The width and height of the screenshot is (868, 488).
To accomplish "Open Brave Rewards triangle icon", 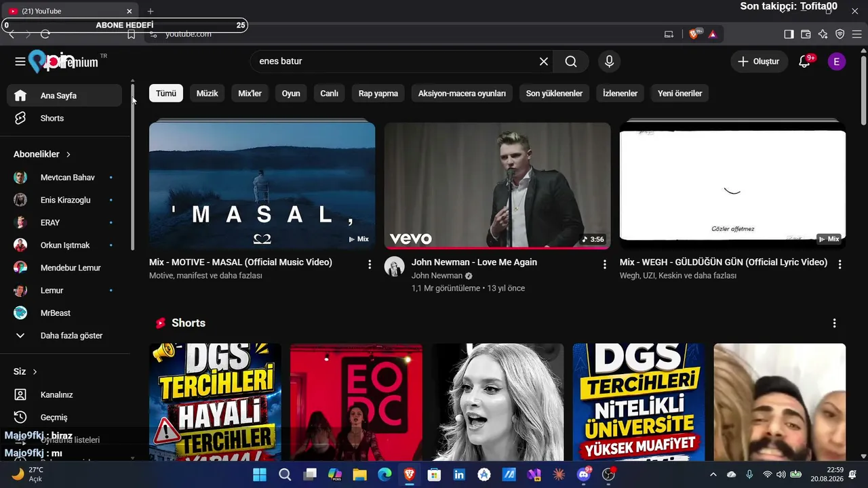I will [x=713, y=34].
